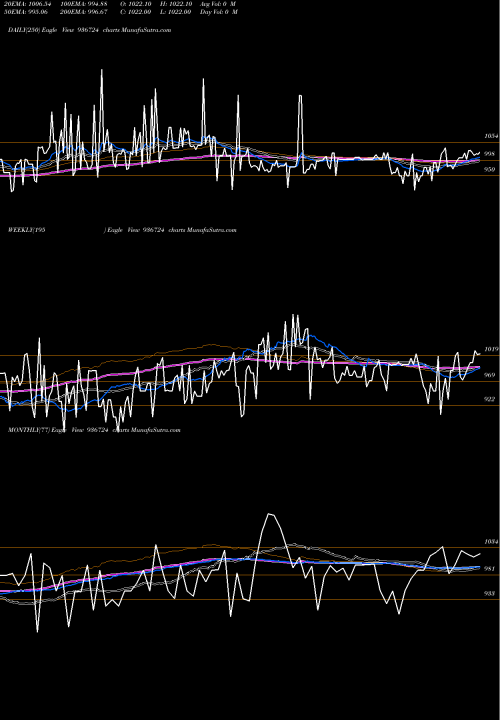Click the 1034 price level on monthly chart

coord(491,542)
